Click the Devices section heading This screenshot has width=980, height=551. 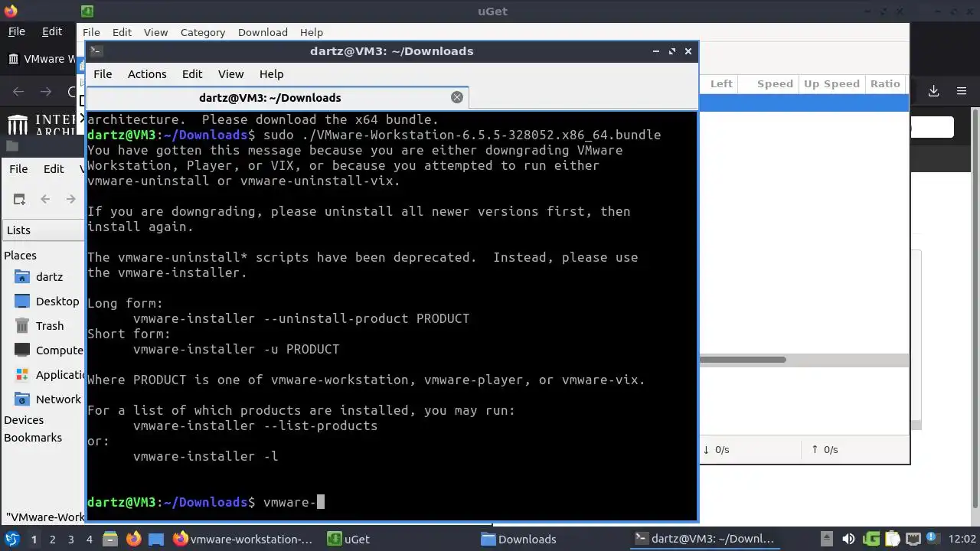(24, 419)
